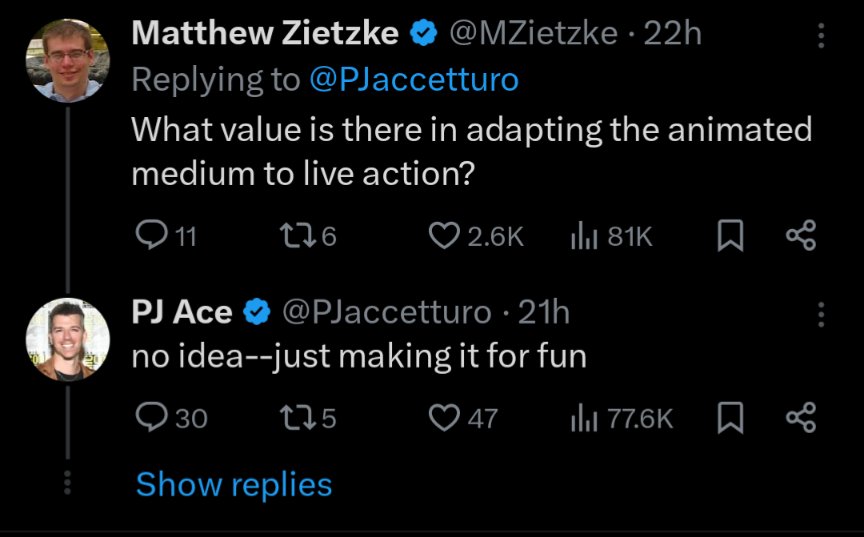Viewport: 864px width, 537px height.
Task: Like PJ Ace's reply with 47 likes
Action: [442, 417]
